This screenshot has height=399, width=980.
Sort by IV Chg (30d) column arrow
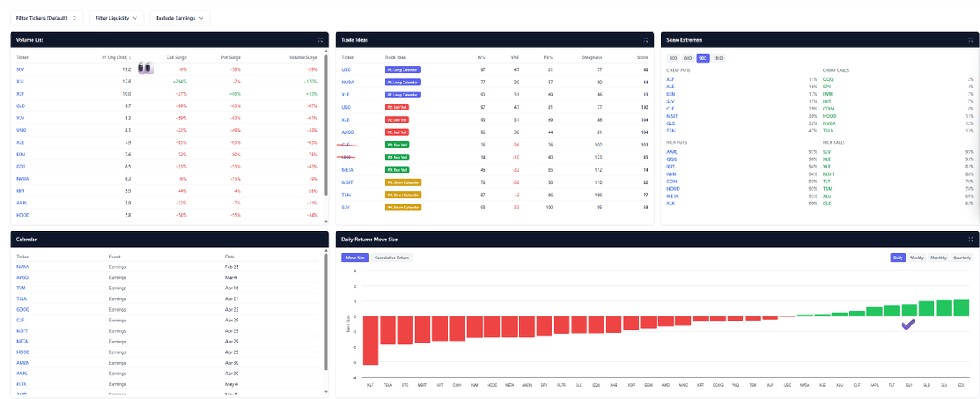[x=130, y=58]
